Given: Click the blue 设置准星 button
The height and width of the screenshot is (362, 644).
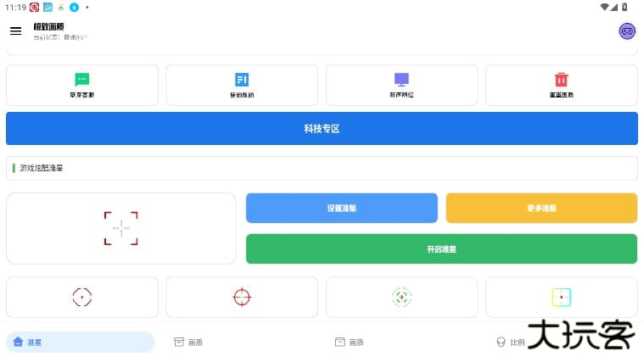Looking at the screenshot, I should tap(342, 208).
